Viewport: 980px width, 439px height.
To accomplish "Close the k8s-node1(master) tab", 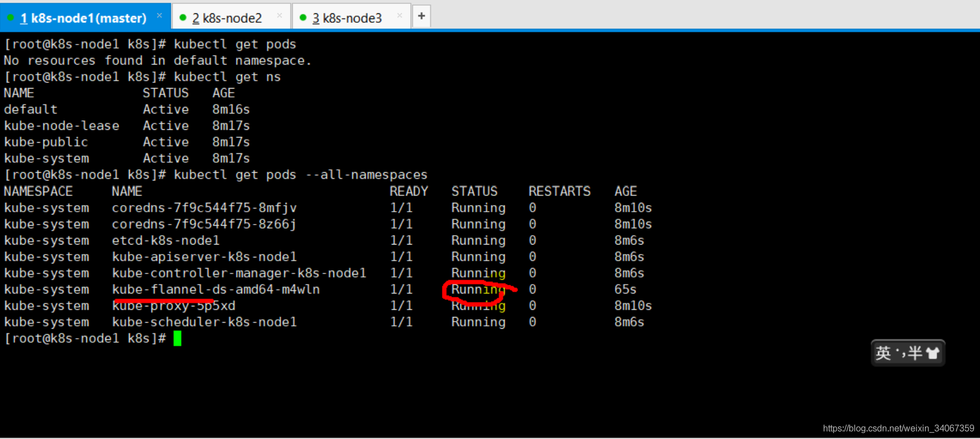I will pyautogui.click(x=160, y=16).
